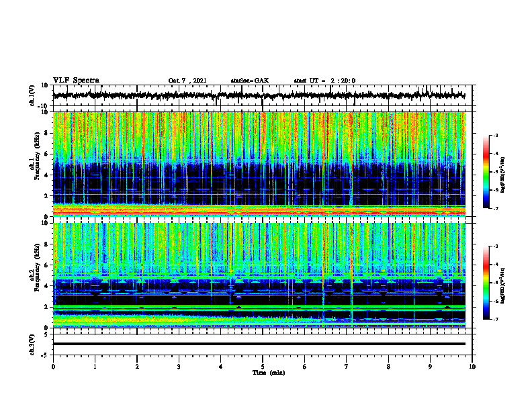Click the "2" tick on the Time axis

137,367
